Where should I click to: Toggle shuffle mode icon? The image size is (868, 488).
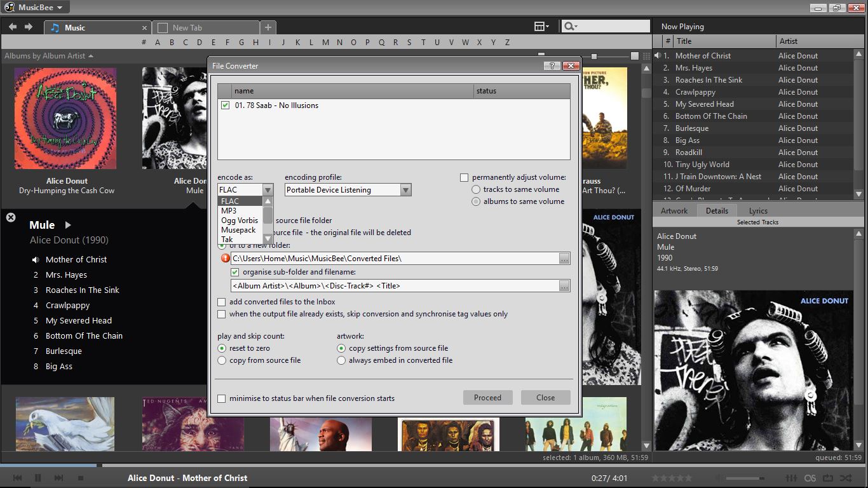pyautogui.click(x=845, y=478)
